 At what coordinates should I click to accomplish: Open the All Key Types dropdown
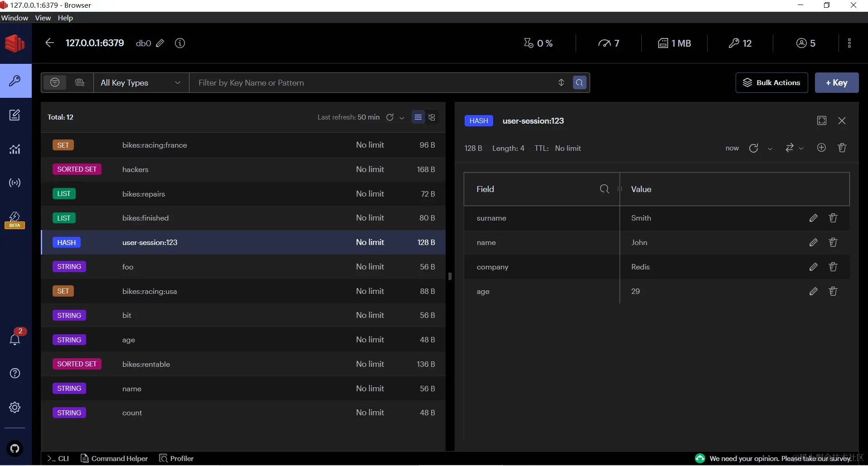point(141,83)
